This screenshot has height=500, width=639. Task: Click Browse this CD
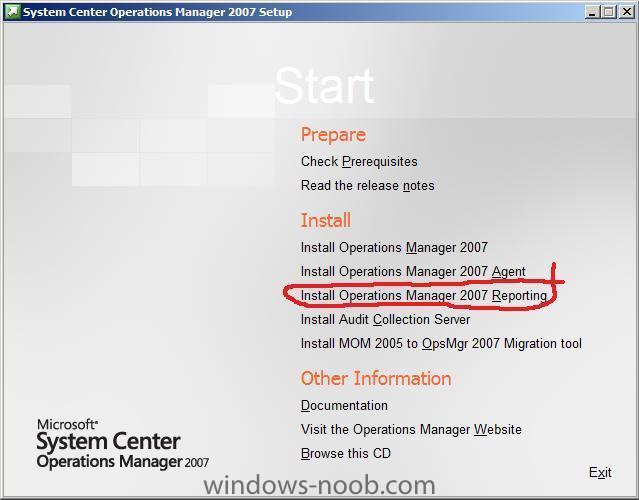click(x=346, y=453)
